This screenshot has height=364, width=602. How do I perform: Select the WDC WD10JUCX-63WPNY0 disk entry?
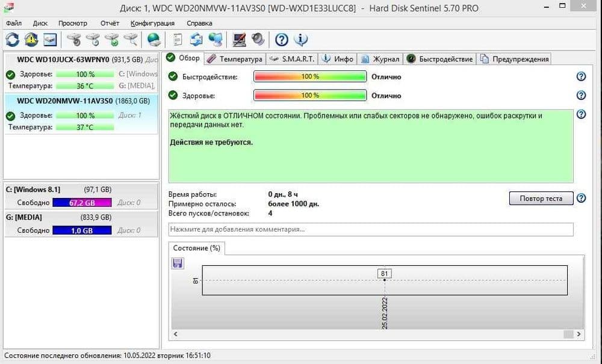[81, 73]
